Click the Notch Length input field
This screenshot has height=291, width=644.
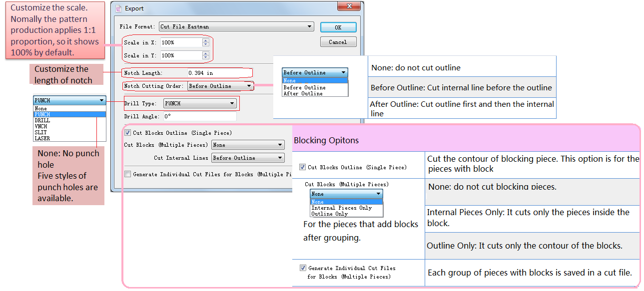[220, 73]
